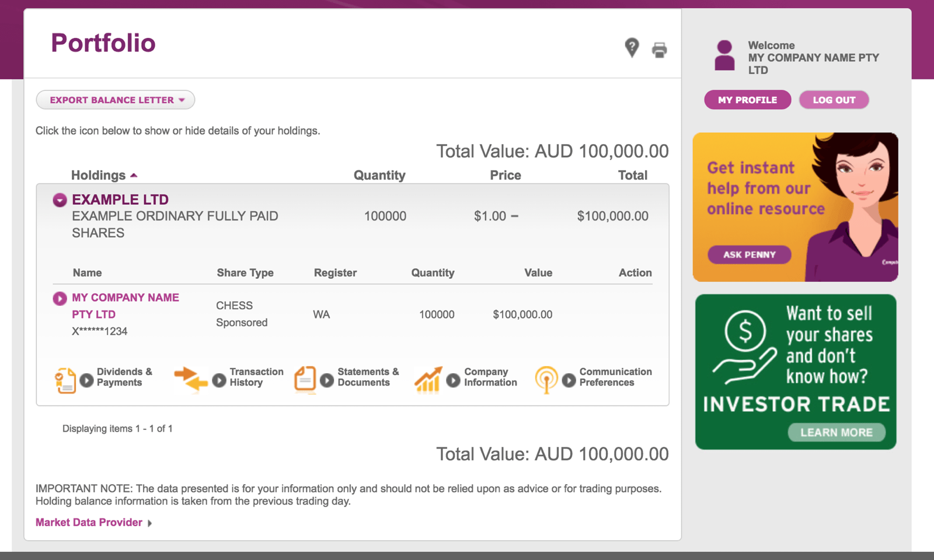Image resolution: width=934 pixels, height=560 pixels.
Task: Click the Quantity column header in holdings
Action: click(379, 175)
